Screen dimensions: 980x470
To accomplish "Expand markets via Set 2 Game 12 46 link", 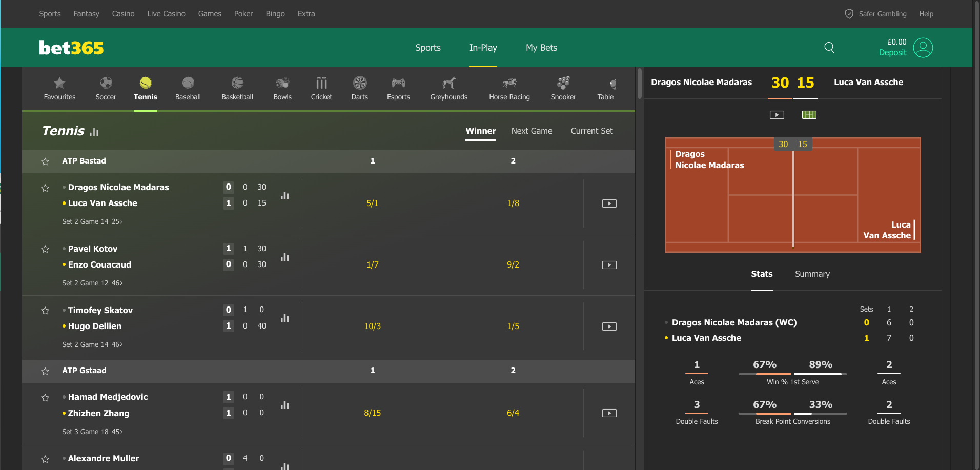I will tap(92, 283).
